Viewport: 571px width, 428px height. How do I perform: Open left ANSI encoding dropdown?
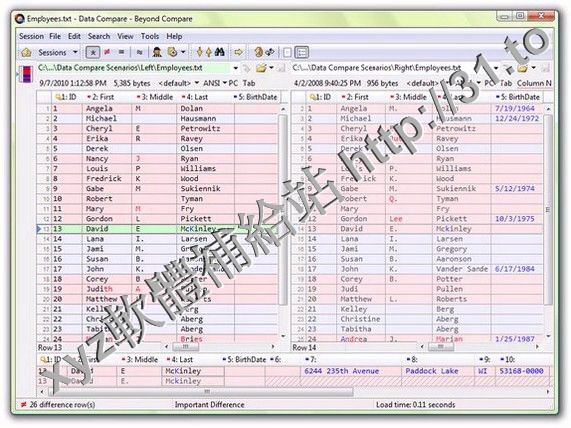(215, 83)
